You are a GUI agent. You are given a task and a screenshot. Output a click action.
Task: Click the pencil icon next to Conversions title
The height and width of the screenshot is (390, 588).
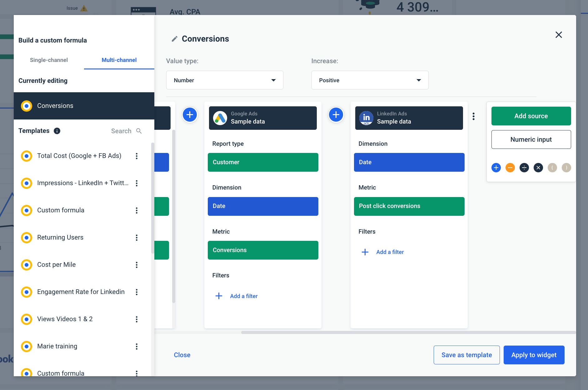(x=175, y=38)
